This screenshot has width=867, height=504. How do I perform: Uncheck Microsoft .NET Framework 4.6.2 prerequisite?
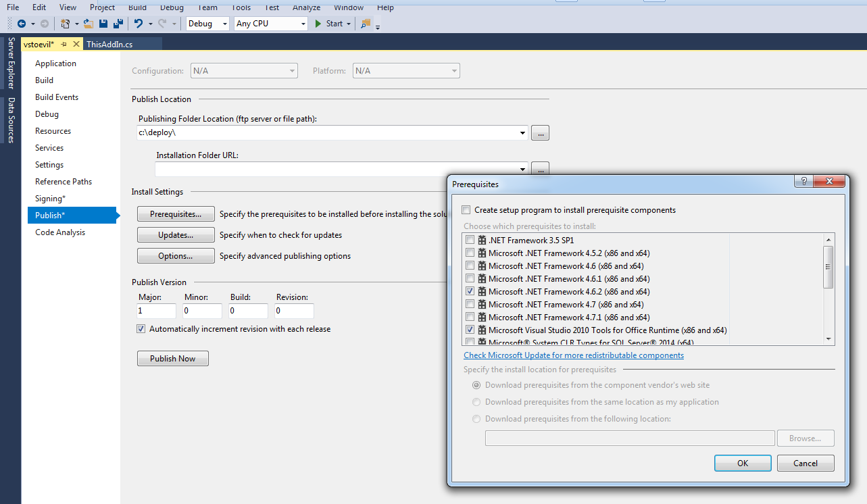click(470, 291)
